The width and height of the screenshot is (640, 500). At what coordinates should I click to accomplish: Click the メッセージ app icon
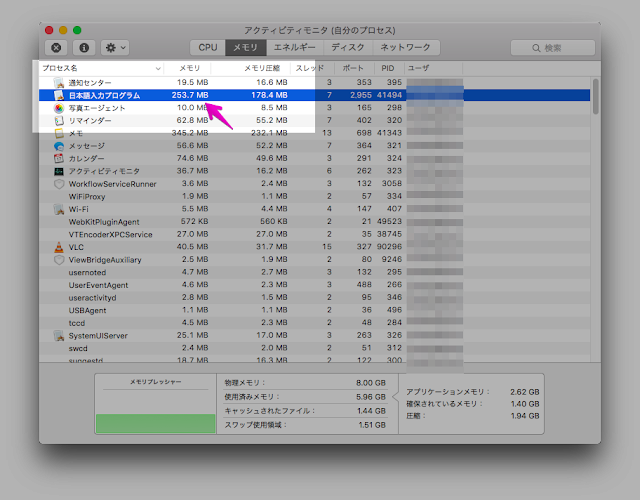[59, 146]
